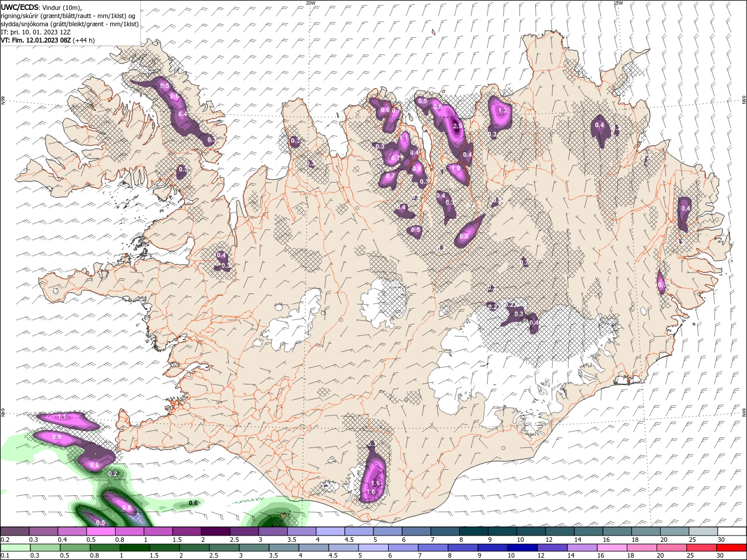747x560 pixels.
Task: Click the '2.9' snowfall value on the map
Action: (458, 125)
